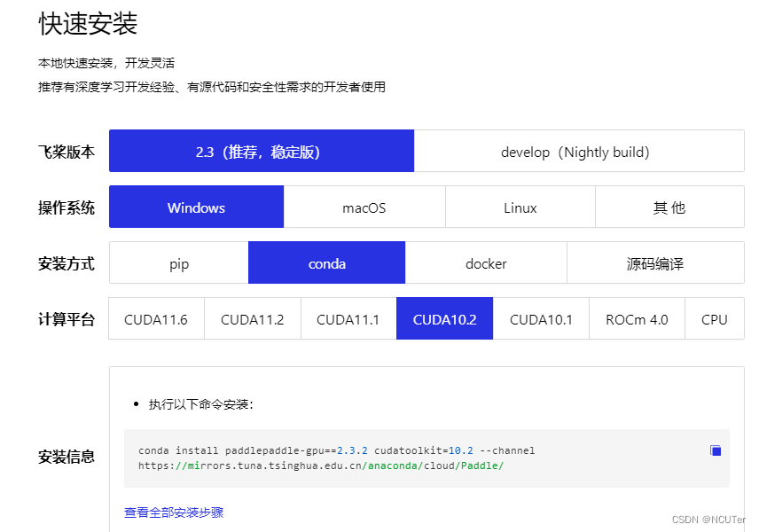
Task: Keep conda selected as install method
Action: pos(326,262)
